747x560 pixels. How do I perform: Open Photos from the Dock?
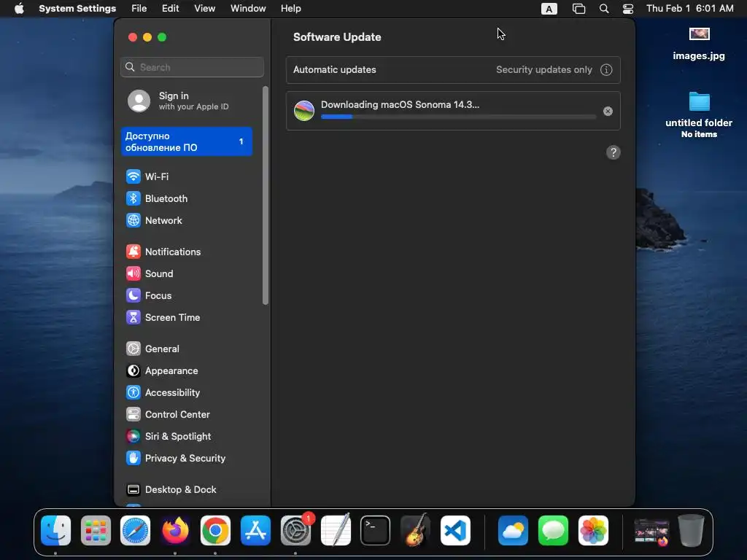pyautogui.click(x=593, y=531)
